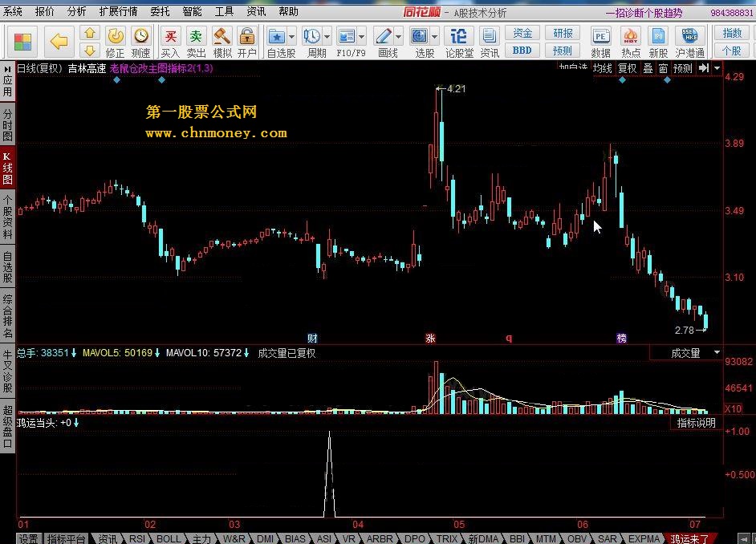Viewport: 756px width, 544px height.
Task: Go back with the yellow left arrow
Action: click(59, 42)
